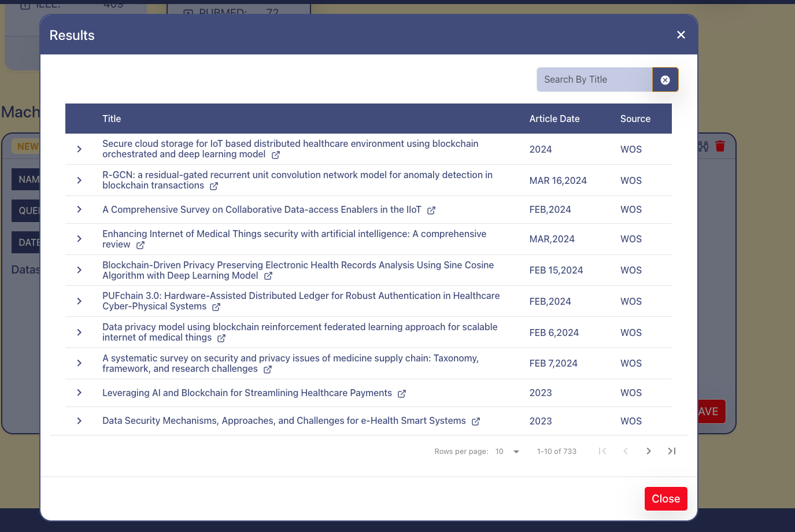Click the Results dialog heading
Viewport: 795px width, 532px height.
(72, 35)
